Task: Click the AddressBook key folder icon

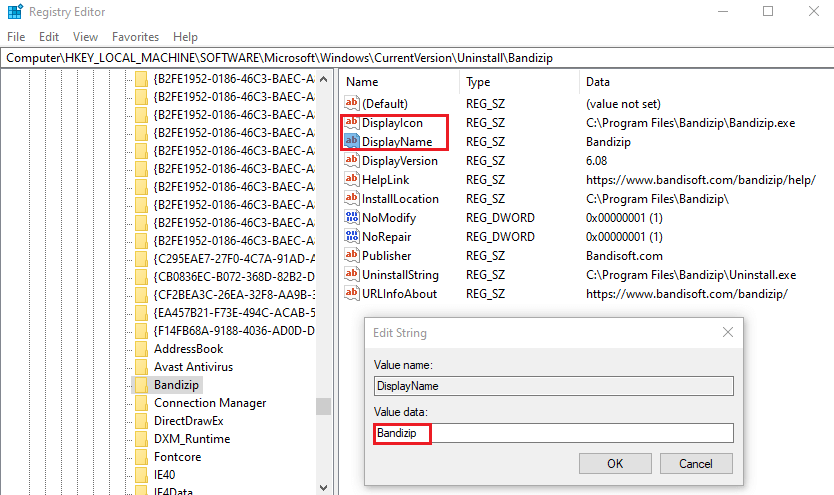Action: 141,349
